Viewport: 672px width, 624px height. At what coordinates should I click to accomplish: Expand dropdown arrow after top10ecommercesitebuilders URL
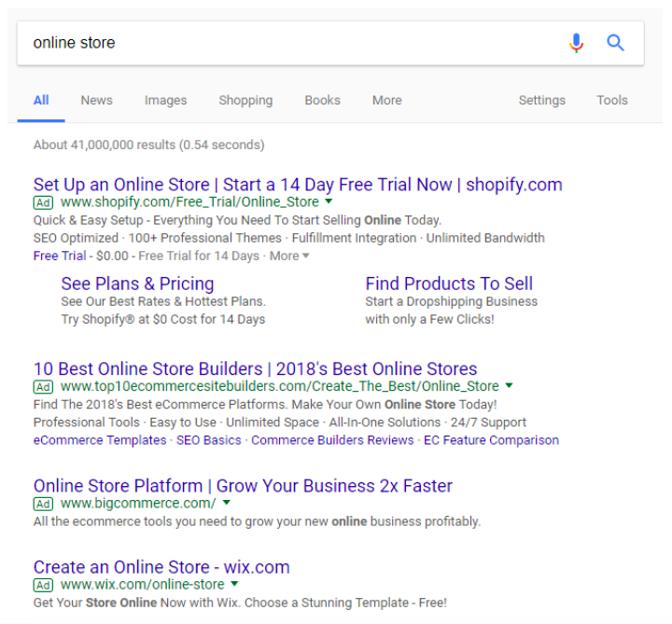point(509,385)
